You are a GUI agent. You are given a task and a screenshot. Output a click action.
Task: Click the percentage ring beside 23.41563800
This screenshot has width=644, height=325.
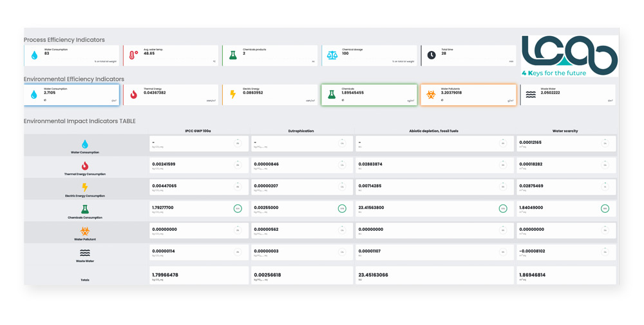(x=503, y=208)
